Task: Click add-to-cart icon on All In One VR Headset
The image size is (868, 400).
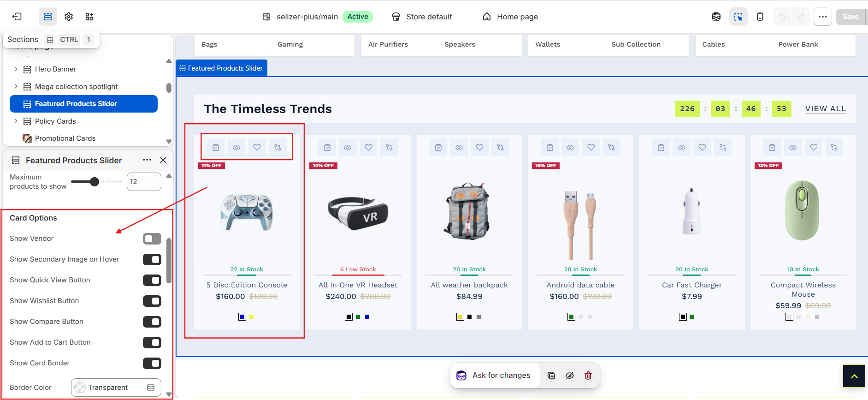Action: click(x=327, y=148)
